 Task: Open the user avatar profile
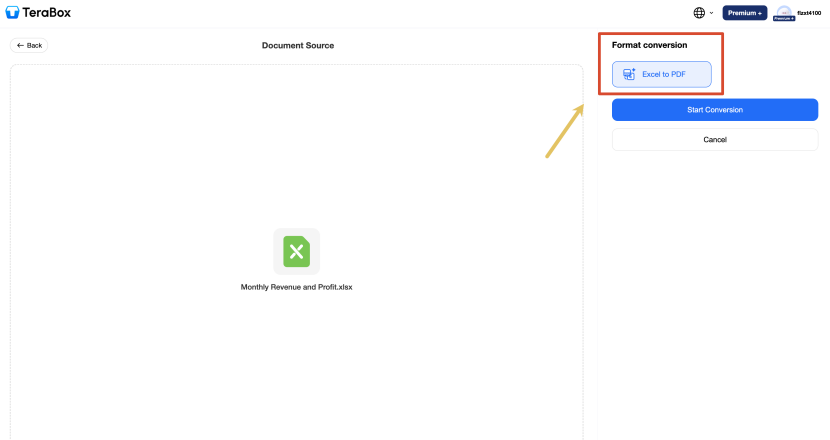784,13
